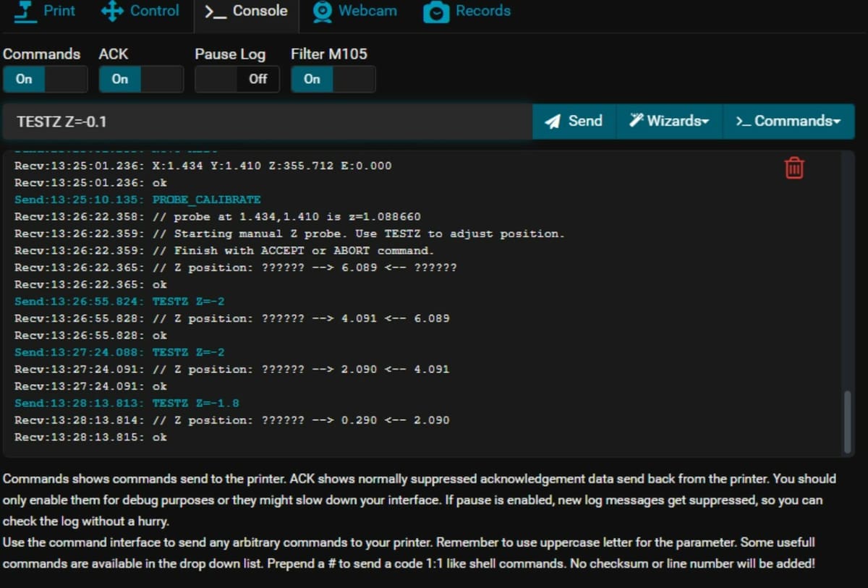Click the move-arrows icon on the Control tab
The height and width of the screenshot is (588, 868).
112,12
